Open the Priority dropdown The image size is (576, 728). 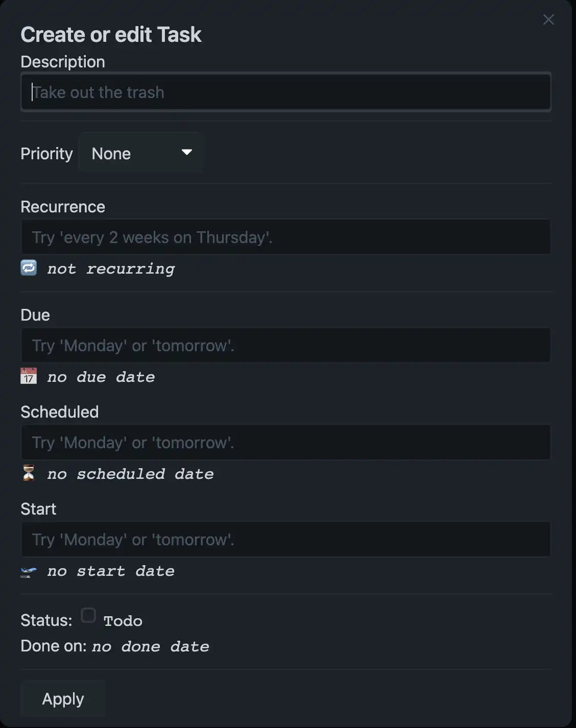click(x=141, y=153)
